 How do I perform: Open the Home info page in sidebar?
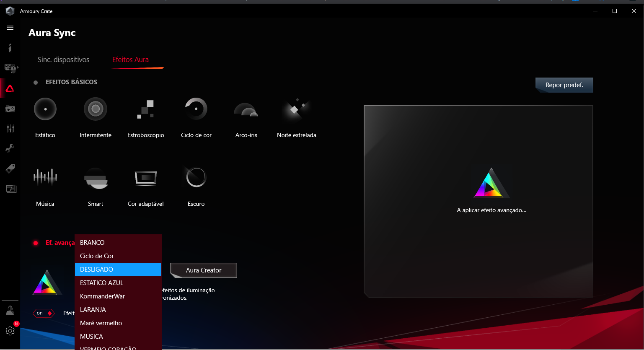(x=10, y=47)
